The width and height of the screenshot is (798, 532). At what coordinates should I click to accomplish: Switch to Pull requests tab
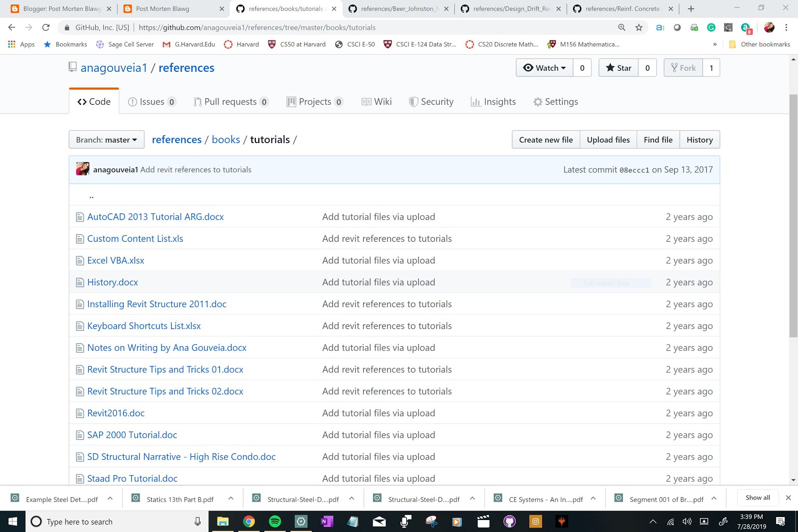tap(231, 102)
